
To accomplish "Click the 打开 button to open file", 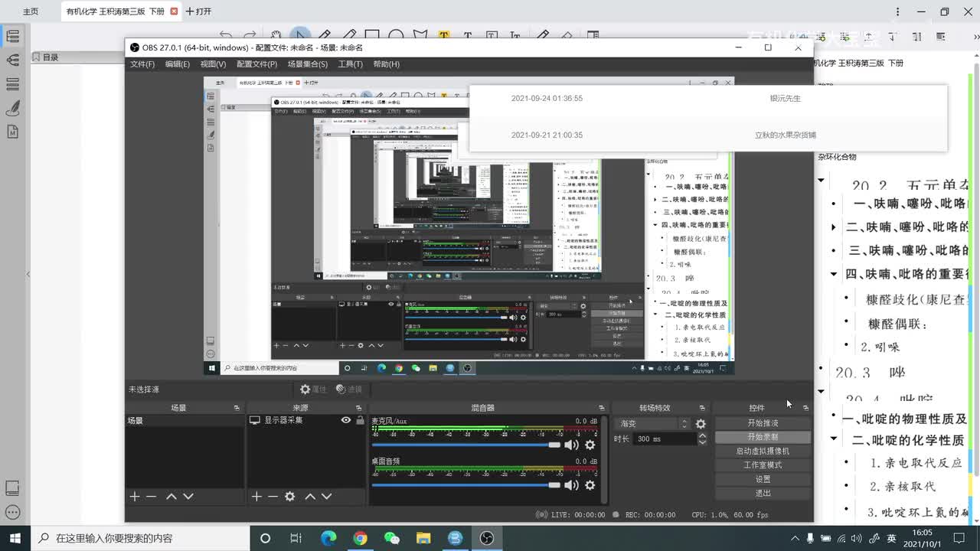I will [198, 11].
